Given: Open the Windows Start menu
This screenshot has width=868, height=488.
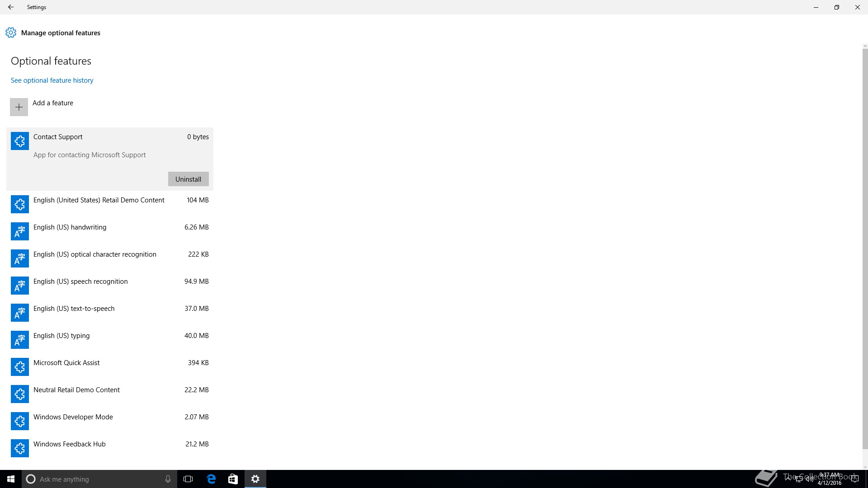Looking at the screenshot, I should [11, 479].
